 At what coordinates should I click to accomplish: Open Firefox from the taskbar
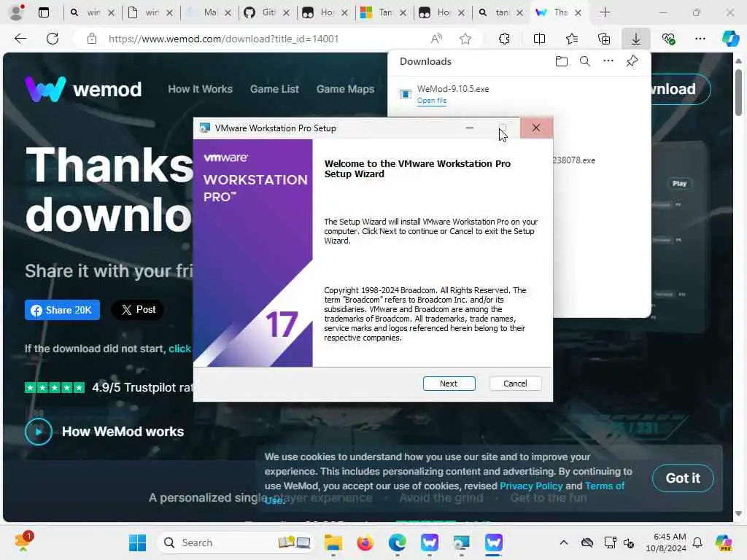365,542
